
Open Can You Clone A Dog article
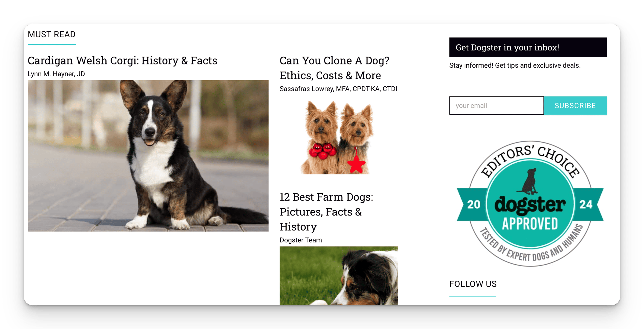[334, 68]
